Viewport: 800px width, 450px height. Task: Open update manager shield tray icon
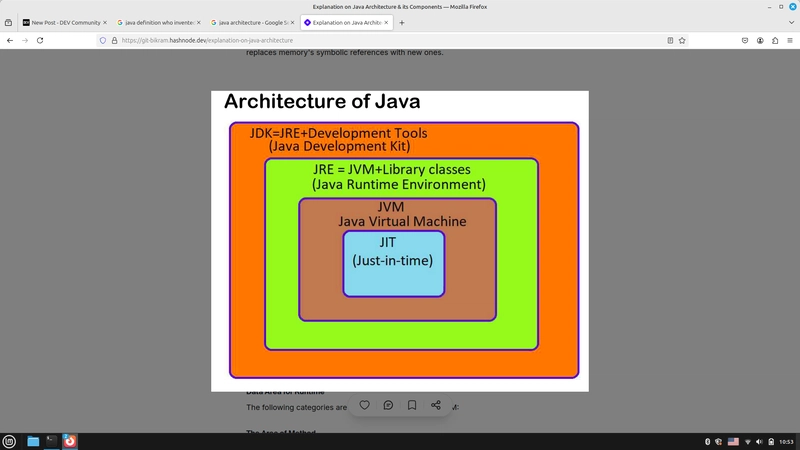(718, 442)
